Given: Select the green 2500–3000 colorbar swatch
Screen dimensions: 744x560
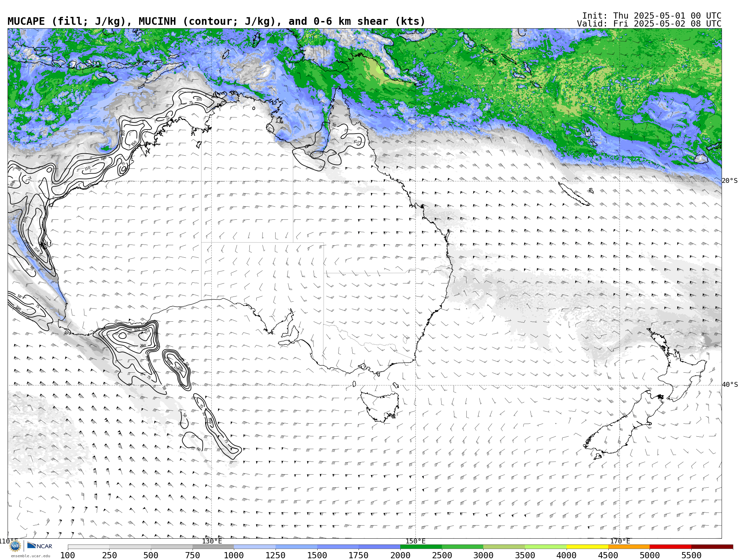Looking at the screenshot, I should tap(463, 547).
